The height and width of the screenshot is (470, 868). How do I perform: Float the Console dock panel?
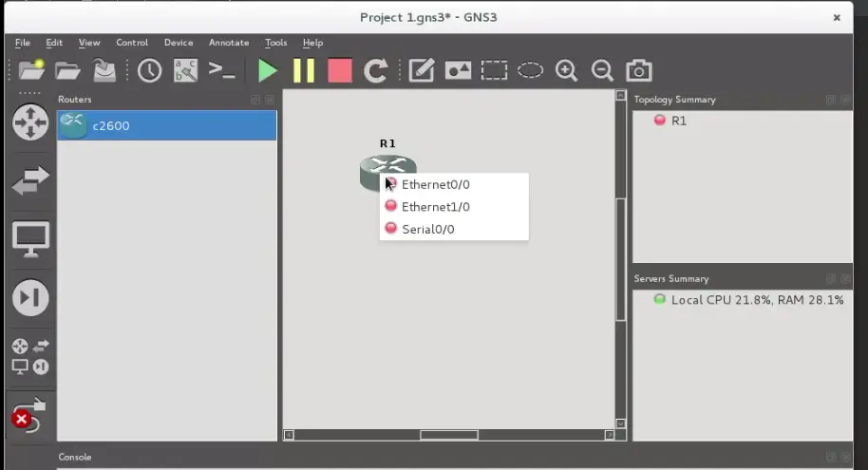pos(830,457)
